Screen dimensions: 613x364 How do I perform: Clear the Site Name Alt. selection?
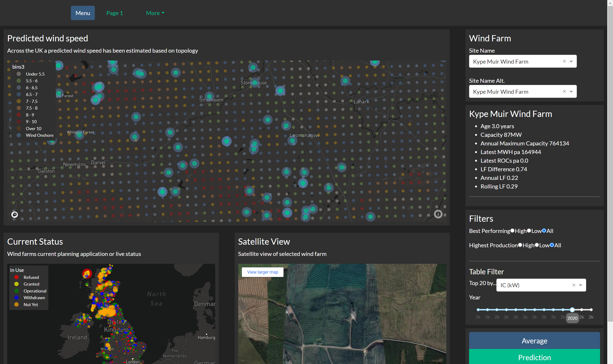click(x=564, y=92)
